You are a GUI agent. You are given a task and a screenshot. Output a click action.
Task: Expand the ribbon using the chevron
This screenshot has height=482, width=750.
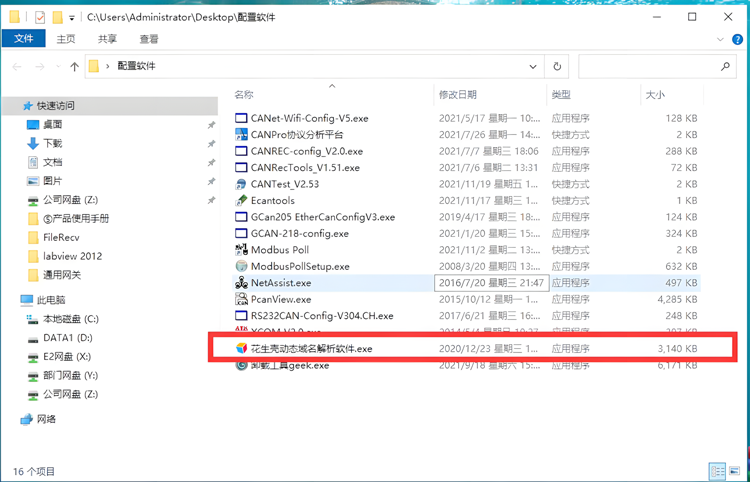(721, 39)
